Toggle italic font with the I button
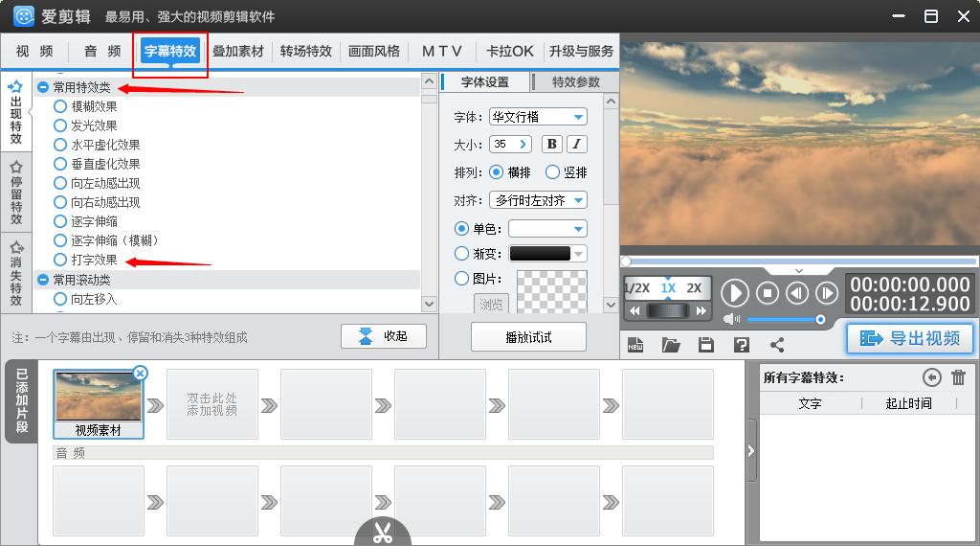Viewport: 980px width, 546px height. (x=576, y=144)
